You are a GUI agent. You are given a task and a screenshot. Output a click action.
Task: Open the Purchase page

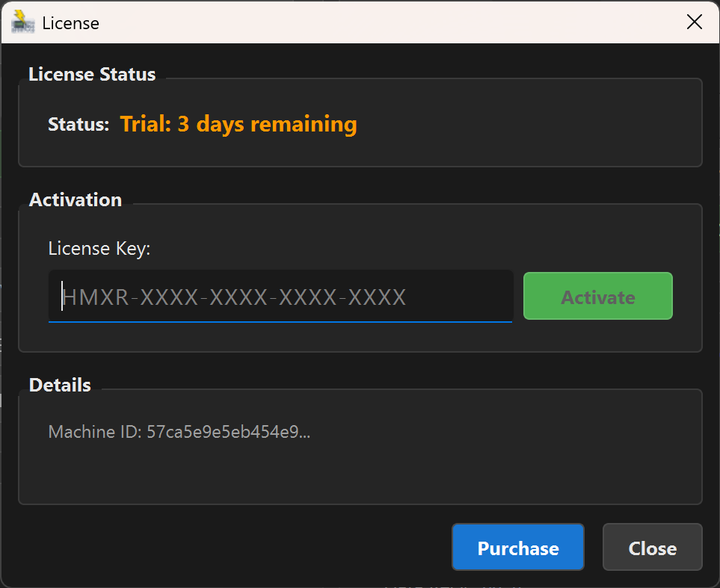tap(517, 547)
